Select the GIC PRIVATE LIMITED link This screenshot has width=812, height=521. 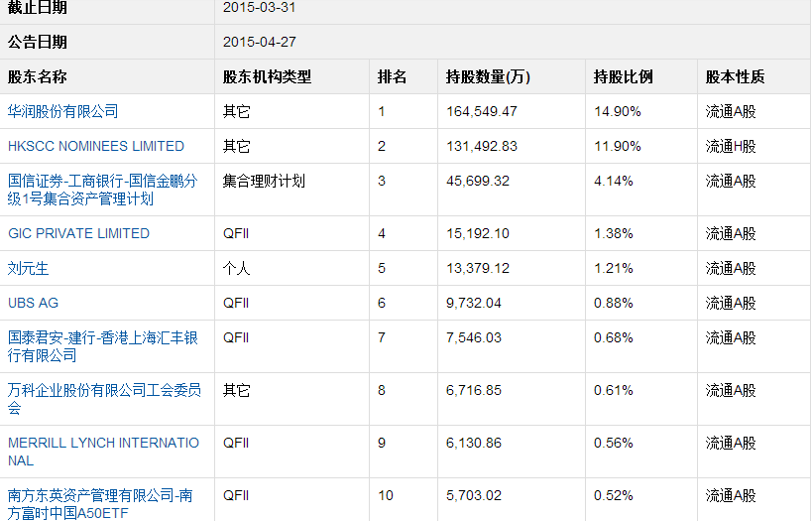(78, 233)
